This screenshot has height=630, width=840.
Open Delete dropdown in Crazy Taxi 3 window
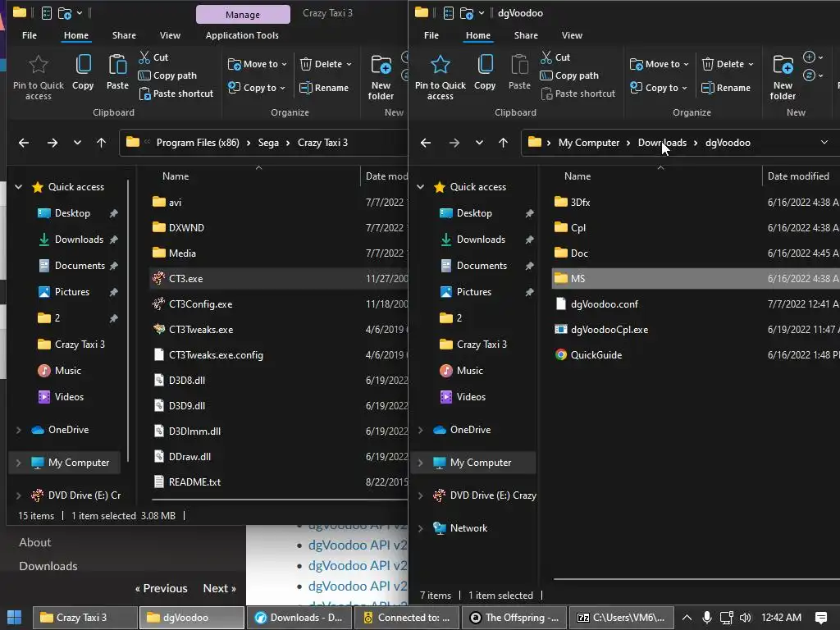tap(326, 64)
